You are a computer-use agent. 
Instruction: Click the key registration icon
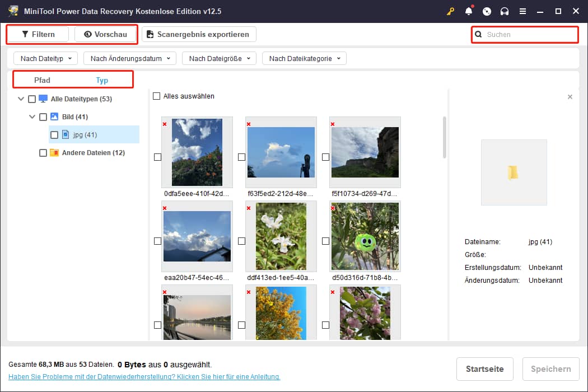[450, 11]
